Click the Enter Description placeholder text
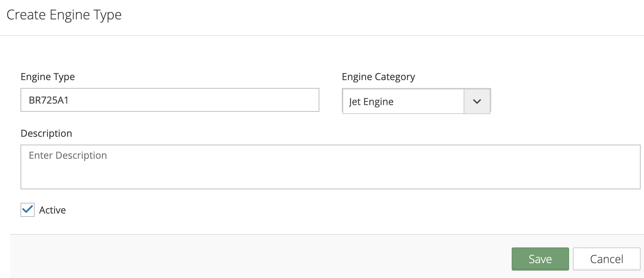This screenshot has height=278, width=644. [x=68, y=155]
